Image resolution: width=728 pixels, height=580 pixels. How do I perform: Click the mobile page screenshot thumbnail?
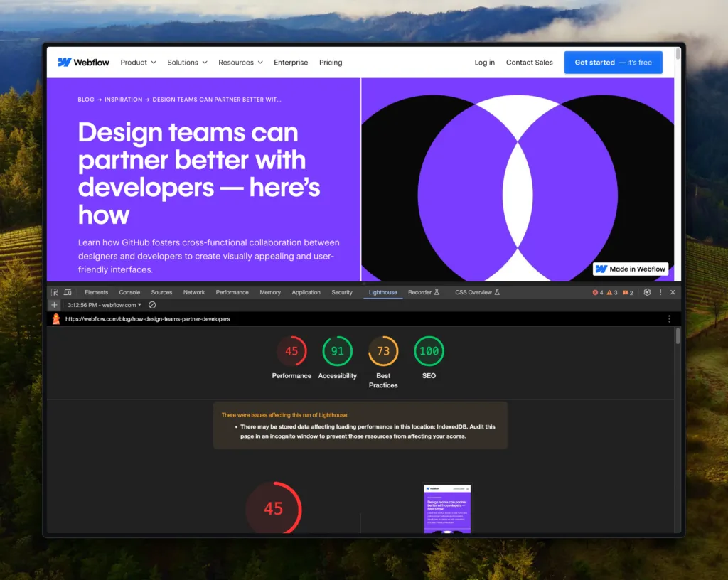point(447,508)
